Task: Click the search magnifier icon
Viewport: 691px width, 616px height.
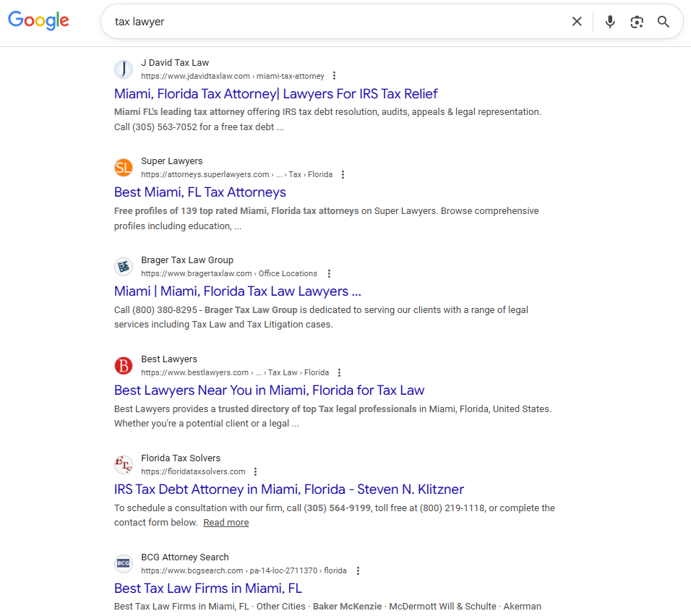Action: pos(664,22)
